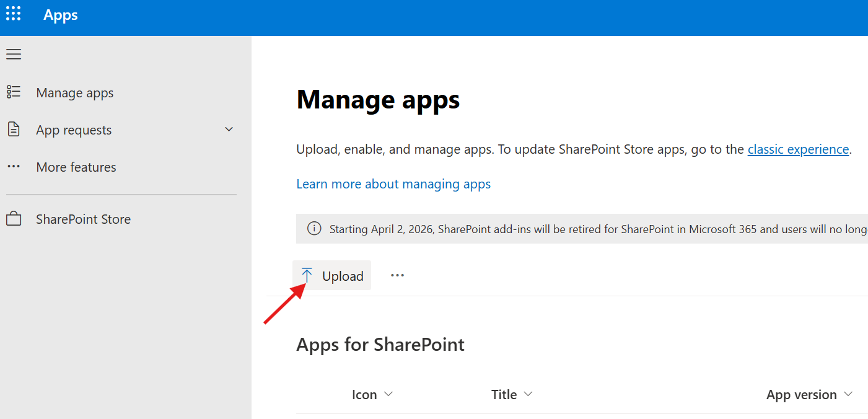
Task: Select Manage apps in the sidebar
Action: [x=75, y=93]
